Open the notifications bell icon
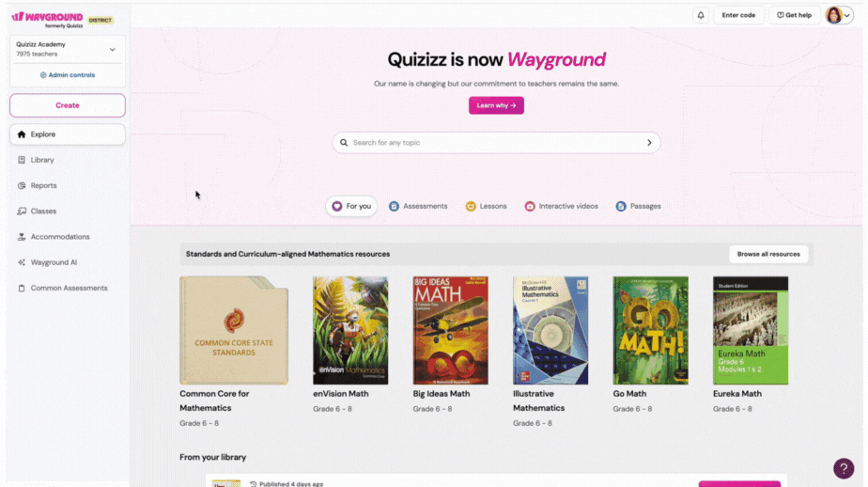868x487 pixels. pos(701,16)
